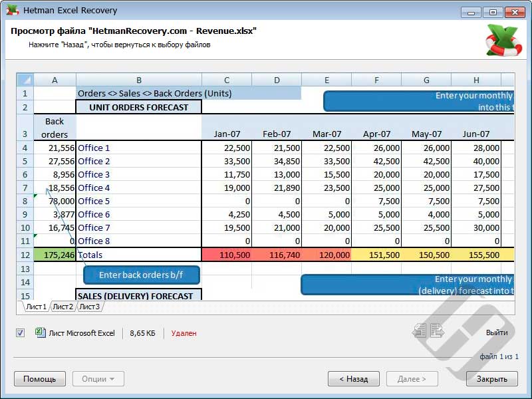Select row 15 header
The height and width of the screenshot is (399, 532).
click(x=25, y=295)
